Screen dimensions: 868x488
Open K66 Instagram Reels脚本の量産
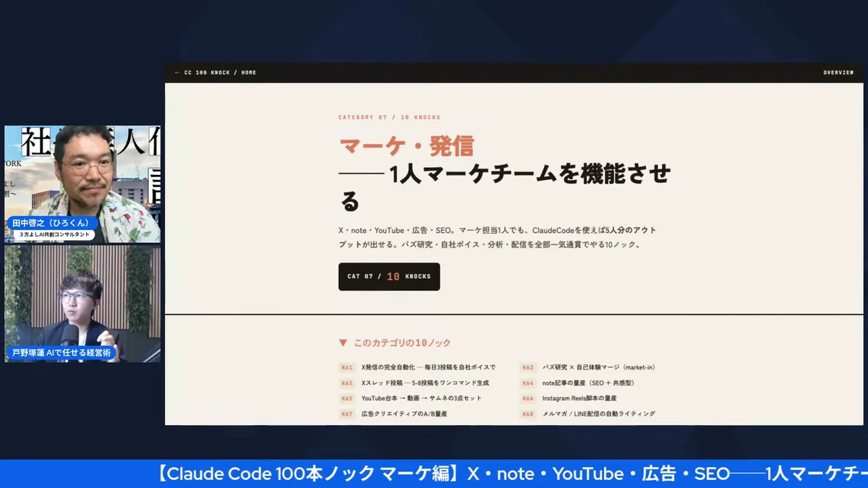click(x=568, y=398)
